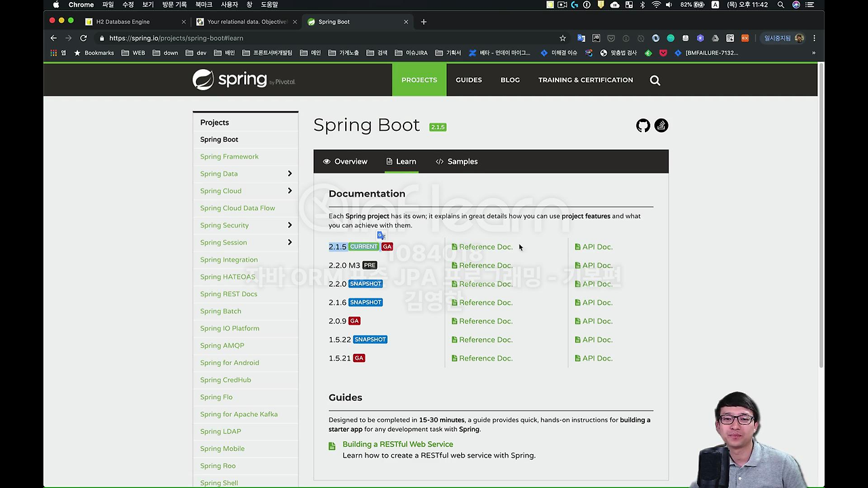Open the Google Translate extension icon
This screenshot has height=488, width=868.
click(x=581, y=38)
